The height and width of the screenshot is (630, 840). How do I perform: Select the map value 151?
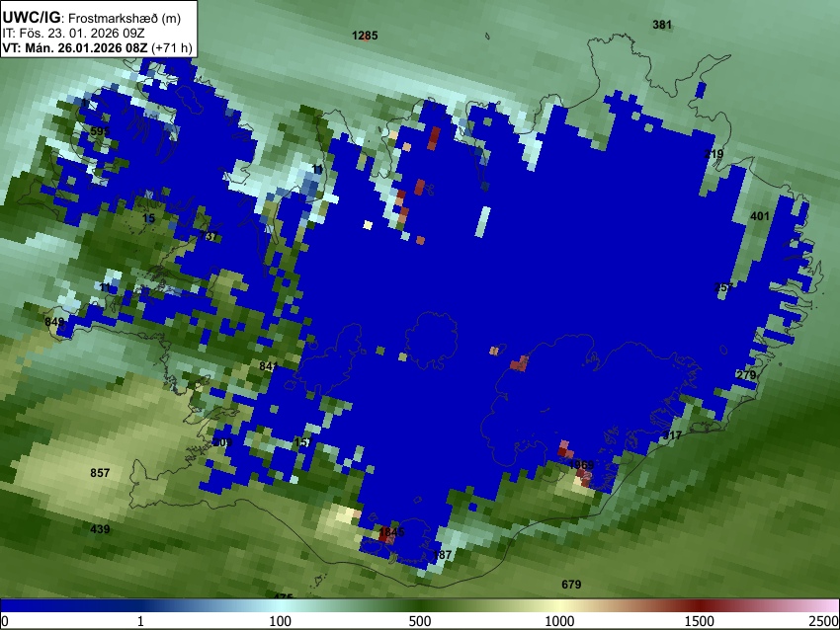click(x=302, y=442)
